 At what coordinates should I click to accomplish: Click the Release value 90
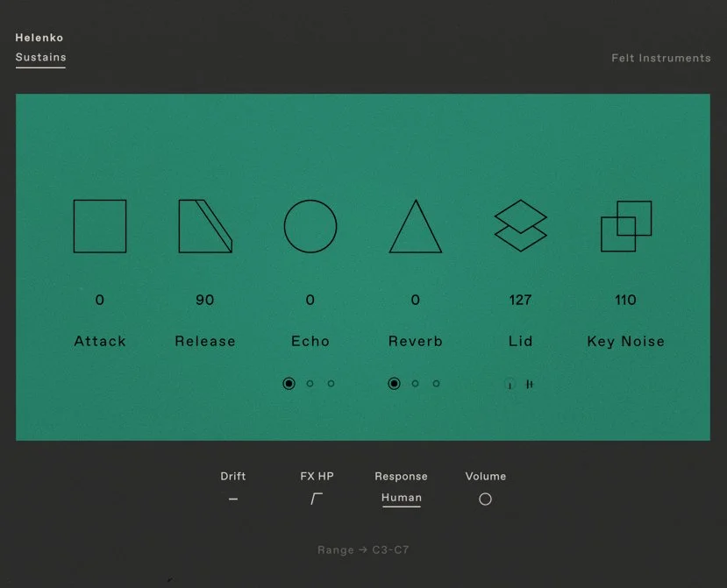[205, 300]
